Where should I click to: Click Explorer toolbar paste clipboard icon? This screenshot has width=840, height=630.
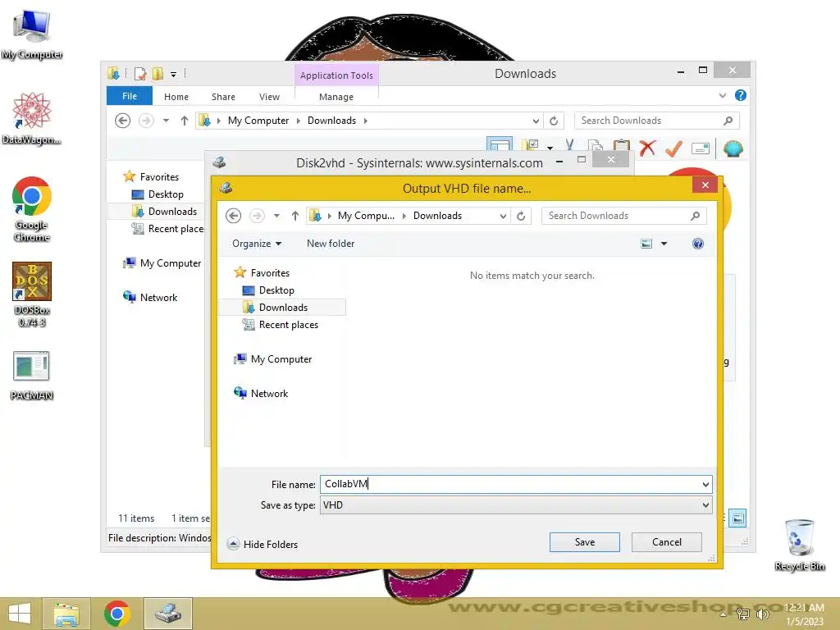point(622,147)
